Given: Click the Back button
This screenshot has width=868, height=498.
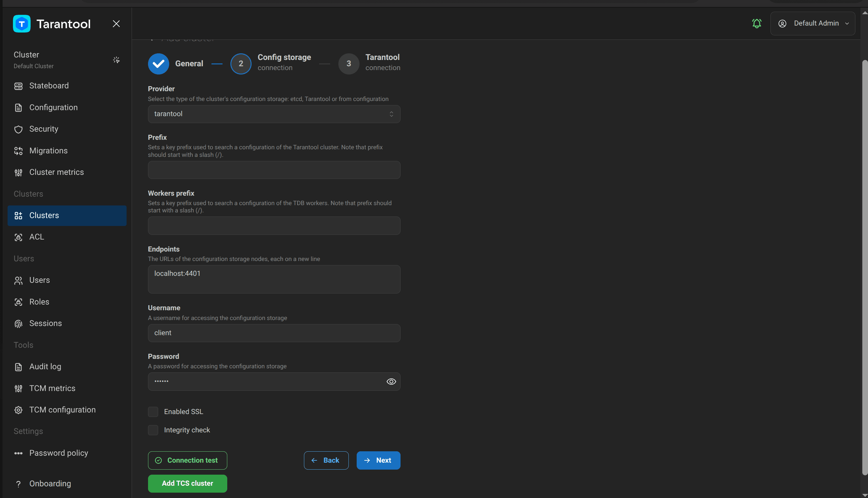Looking at the screenshot, I should (326, 460).
